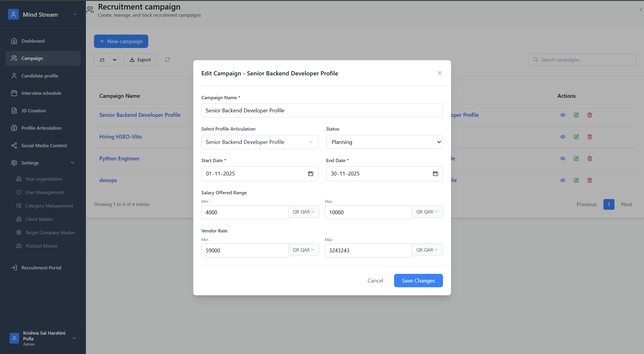Click the edit icon for Senior Backend Developer row
The image size is (644, 354).
point(576,115)
